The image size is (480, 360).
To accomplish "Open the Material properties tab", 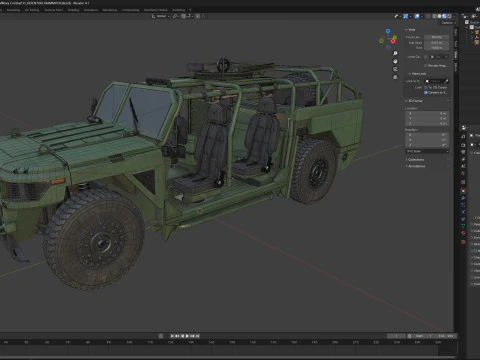I will pos(463,233).
